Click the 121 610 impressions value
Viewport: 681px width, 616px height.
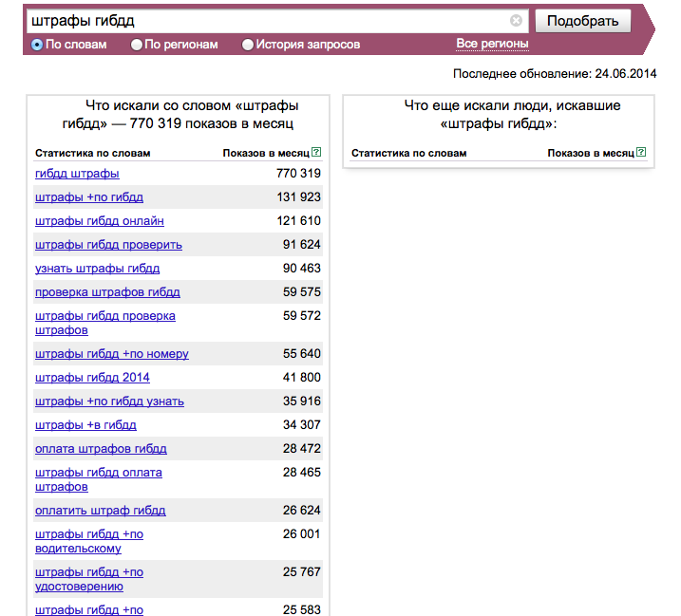tap(298, 221)
